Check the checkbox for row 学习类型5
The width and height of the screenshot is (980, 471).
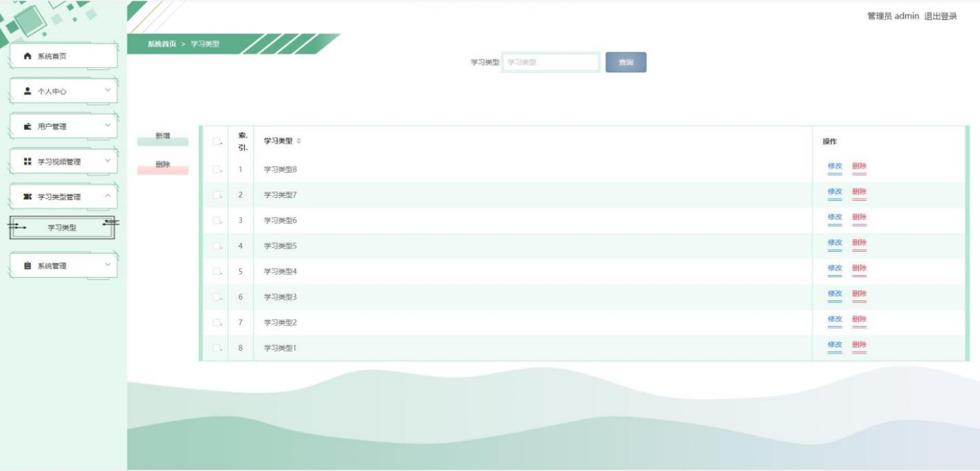(217, 246)
